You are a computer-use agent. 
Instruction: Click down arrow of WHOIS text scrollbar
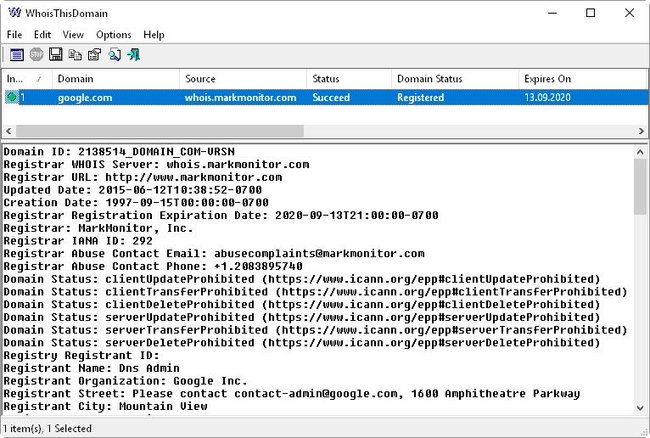[640, 408]
